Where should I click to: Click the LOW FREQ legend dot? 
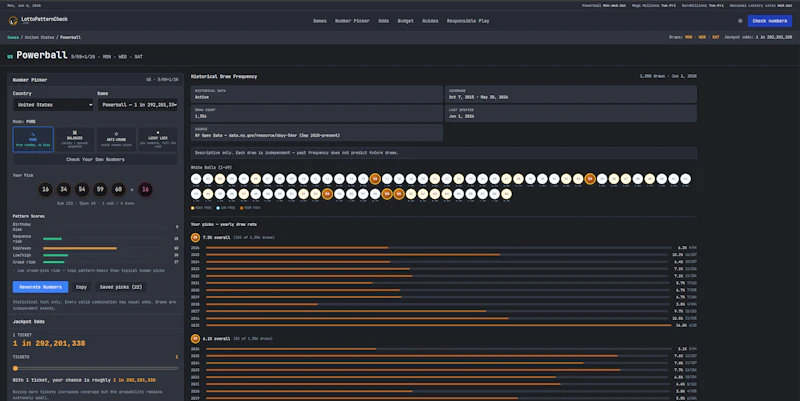(218, 208)
